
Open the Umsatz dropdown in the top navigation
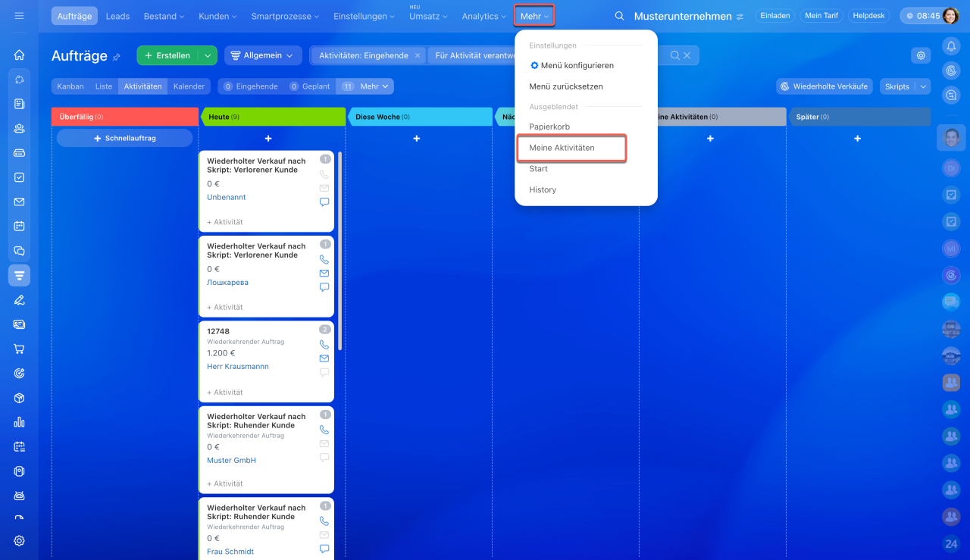428,16
